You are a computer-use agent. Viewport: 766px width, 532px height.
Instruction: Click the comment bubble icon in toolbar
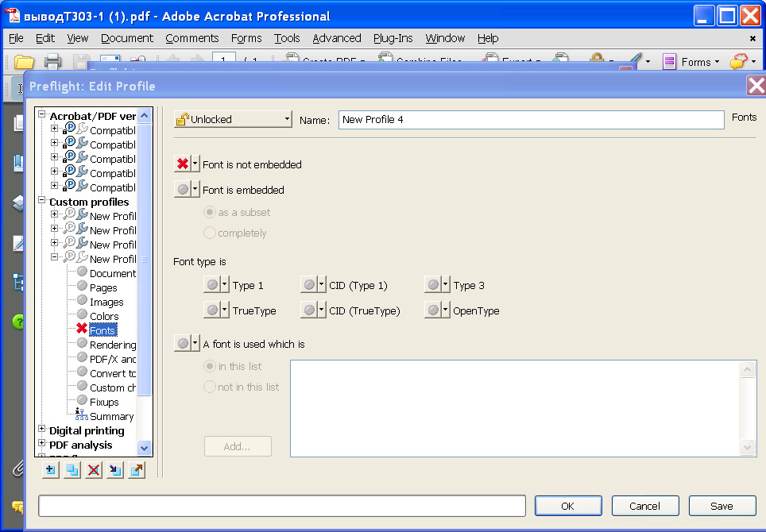(739, 61)
